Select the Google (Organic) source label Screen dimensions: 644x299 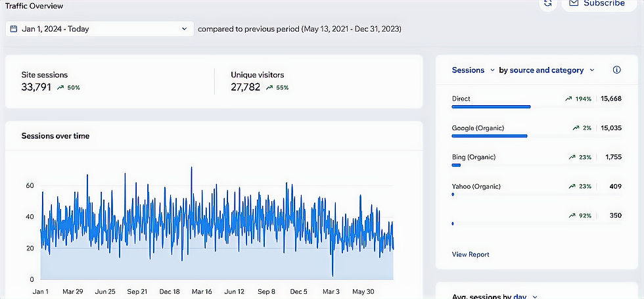click(478, 127)
